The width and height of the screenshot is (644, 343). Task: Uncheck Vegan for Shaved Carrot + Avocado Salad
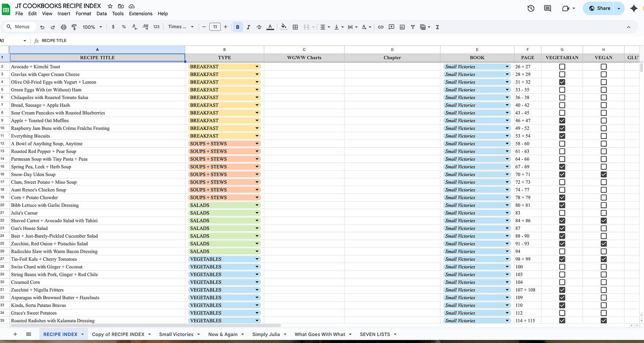tap(604, 221)
